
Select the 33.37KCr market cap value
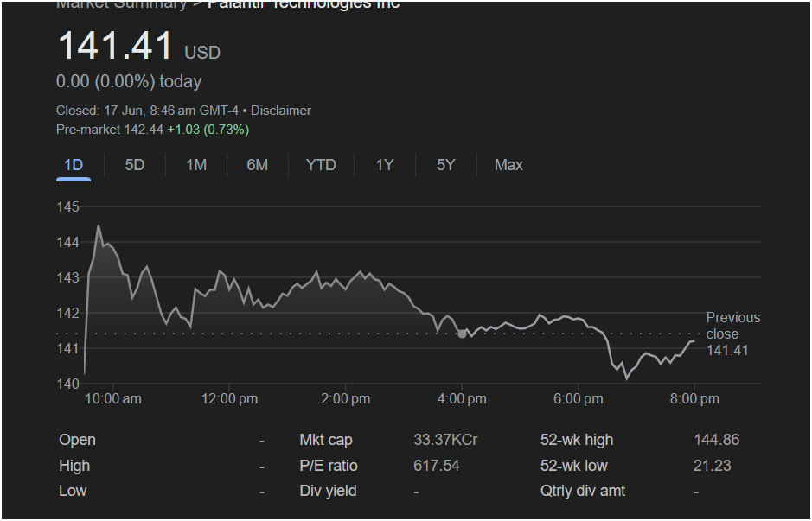[x=445, y=441]
